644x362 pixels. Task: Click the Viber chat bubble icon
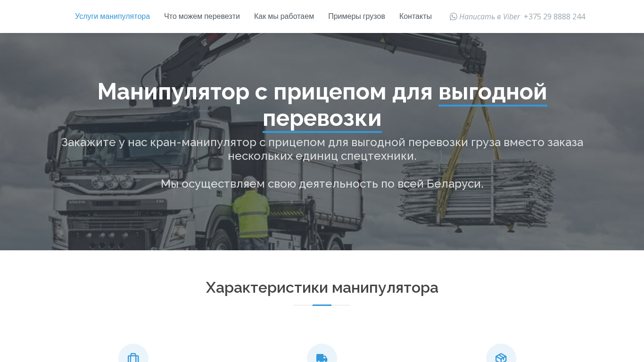pyautogui.click(x=454, y=16)
